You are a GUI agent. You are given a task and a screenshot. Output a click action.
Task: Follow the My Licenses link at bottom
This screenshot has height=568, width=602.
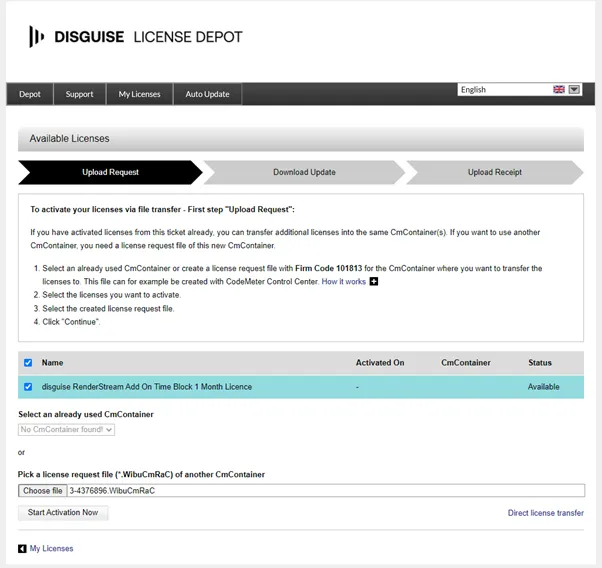(51, 548)
